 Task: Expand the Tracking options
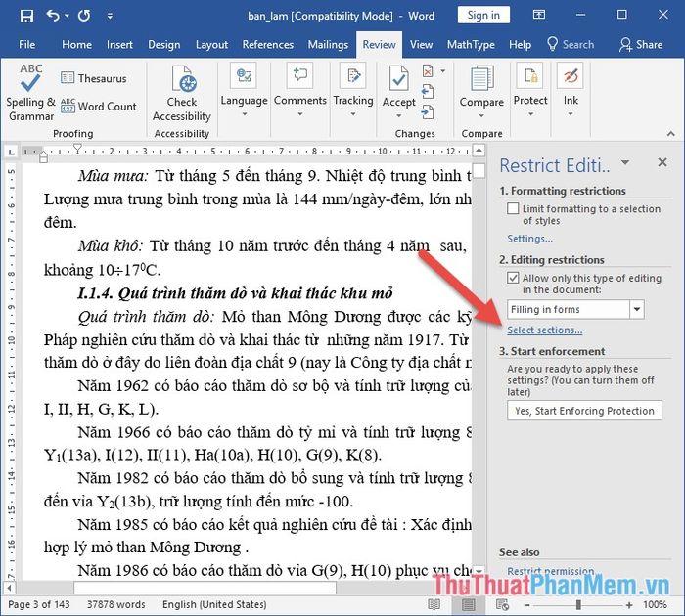pos(353,91)
